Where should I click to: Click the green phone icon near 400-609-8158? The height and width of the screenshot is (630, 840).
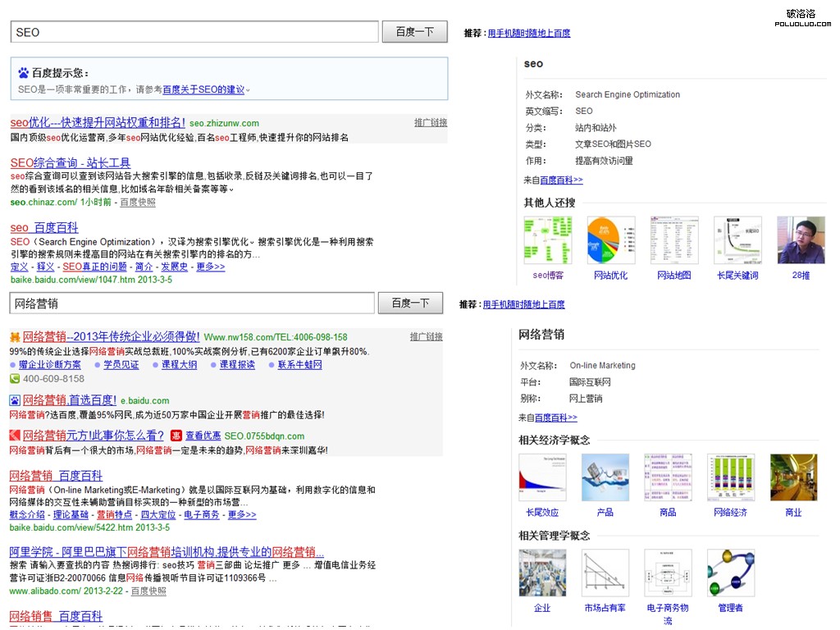pos(15,379)
